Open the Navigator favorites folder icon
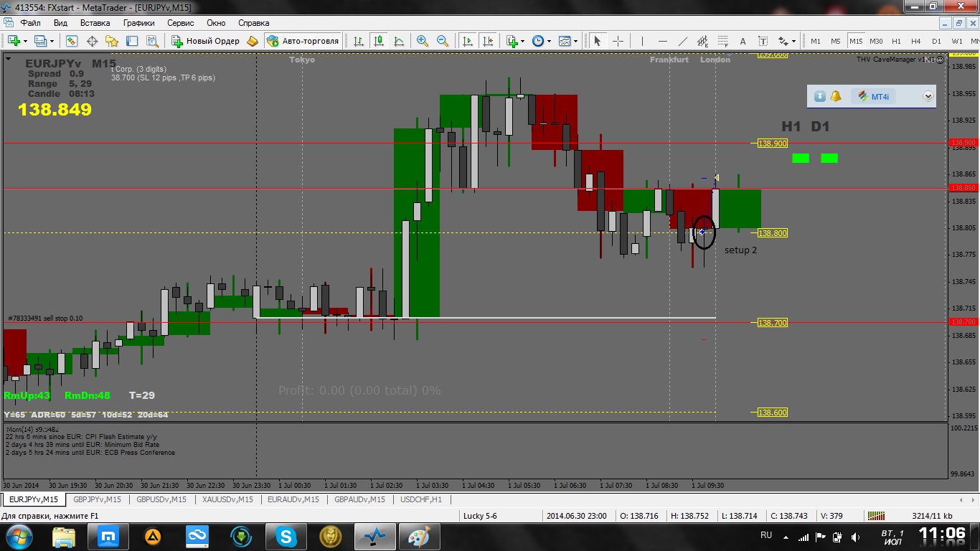The height and width of the screenshot is (551, 980). point(112,41)
